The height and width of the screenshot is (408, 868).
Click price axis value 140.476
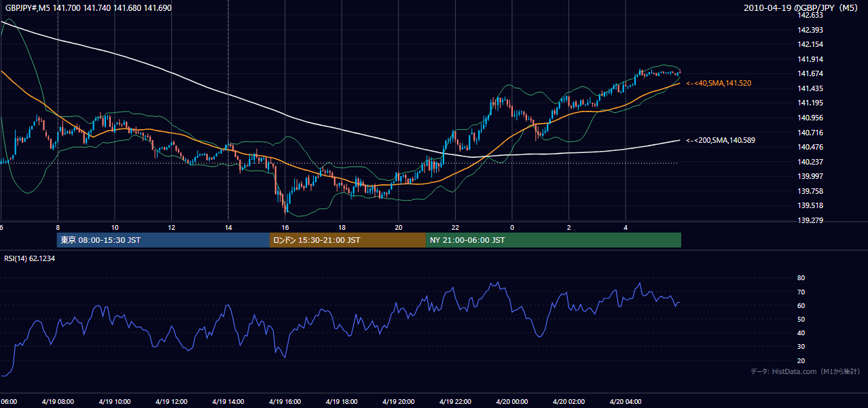(810, 147)
